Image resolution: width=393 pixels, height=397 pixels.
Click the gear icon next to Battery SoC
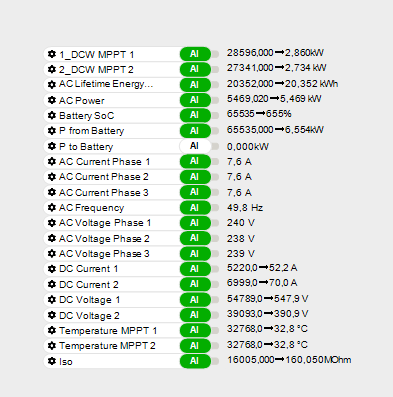(x=52, y=115)
